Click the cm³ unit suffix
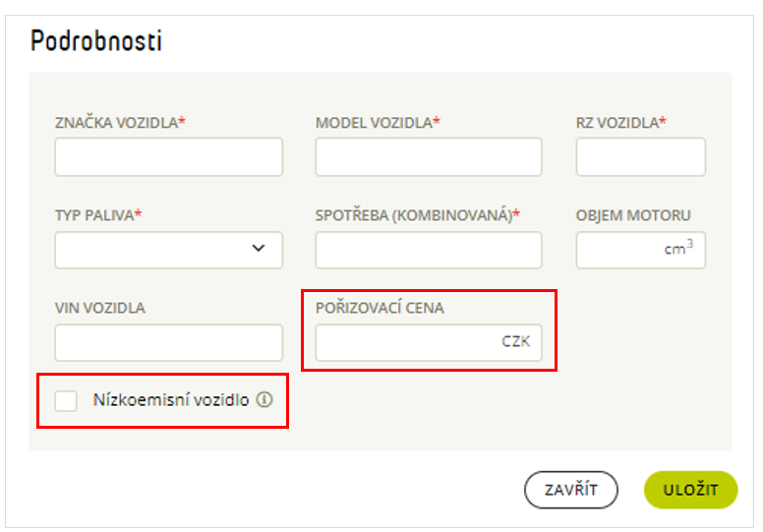This screenshot has height=532, width=763. tap(678, 247)
